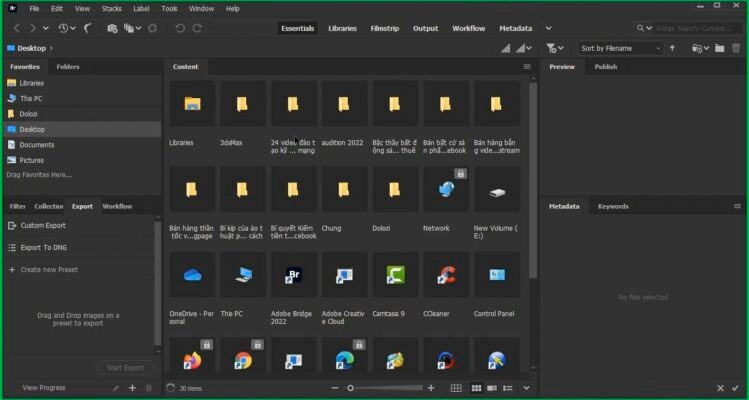Screen dimensions: 749x400
Task: Switch to the Libraries workspace
Action: coord(342,28)
